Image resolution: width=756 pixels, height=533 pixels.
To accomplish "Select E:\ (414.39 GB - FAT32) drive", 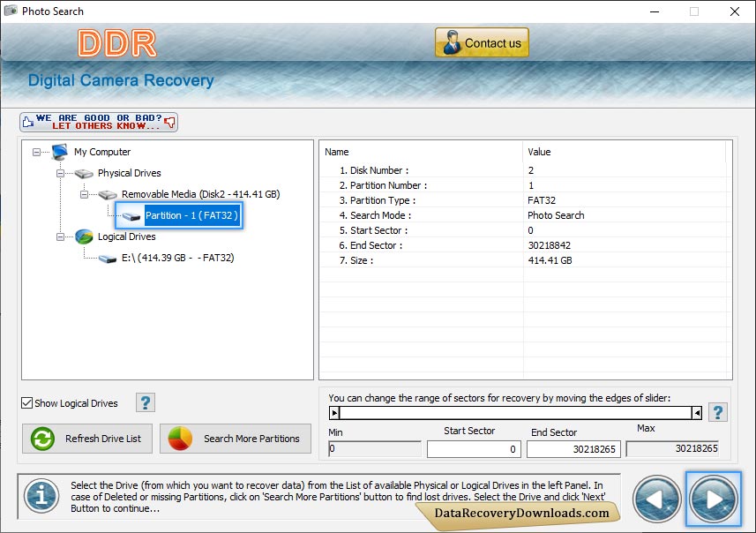I will tap(177, 258).
